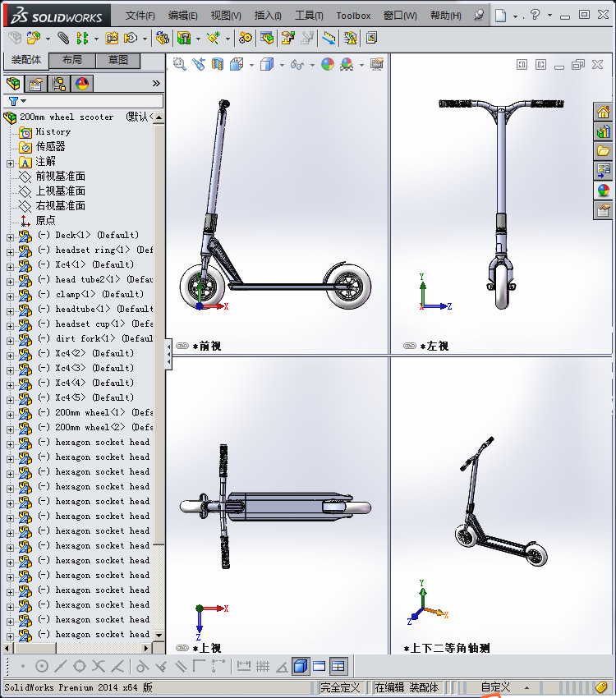Click the 自定义 status bar button

[495, 687]
